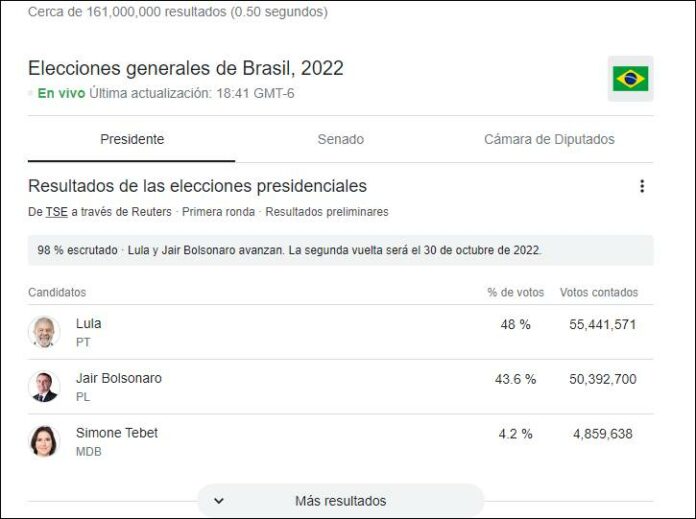Click the 98 % escrutado info banner
This screenshot has width=696, height=519.
coord(340,250)
